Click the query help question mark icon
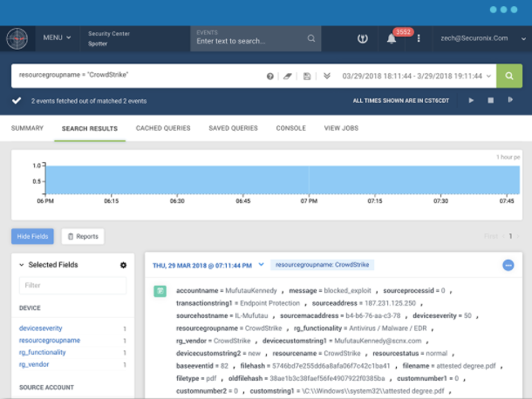Screen dimensions: 532x399 270,76
